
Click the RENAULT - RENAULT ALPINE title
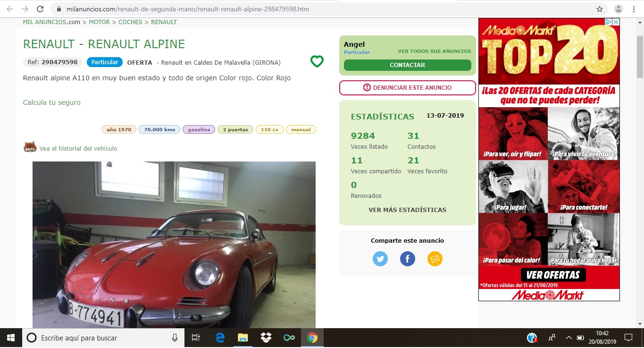pos(104,44)
